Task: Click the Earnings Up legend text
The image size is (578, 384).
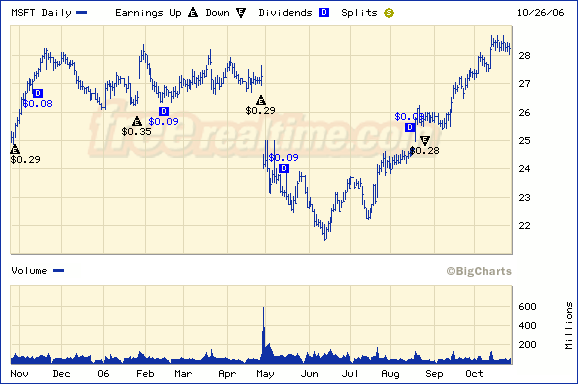Action: coord(148,13)
